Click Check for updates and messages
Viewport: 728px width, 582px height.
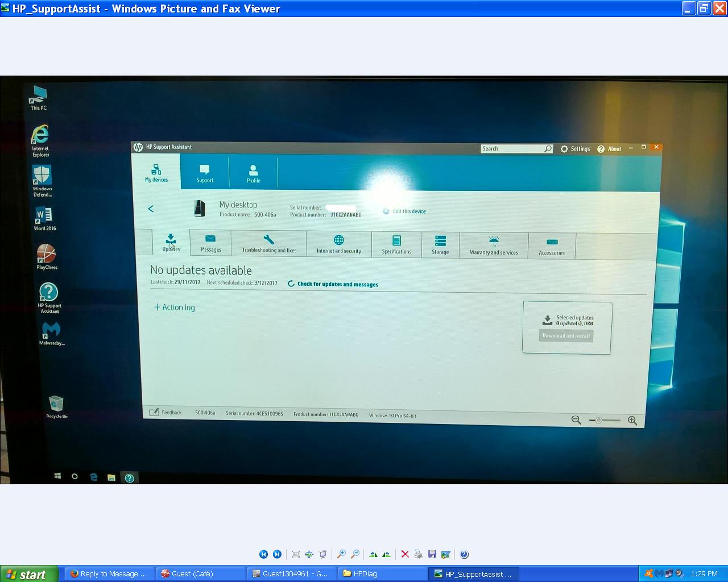[333, 284]
